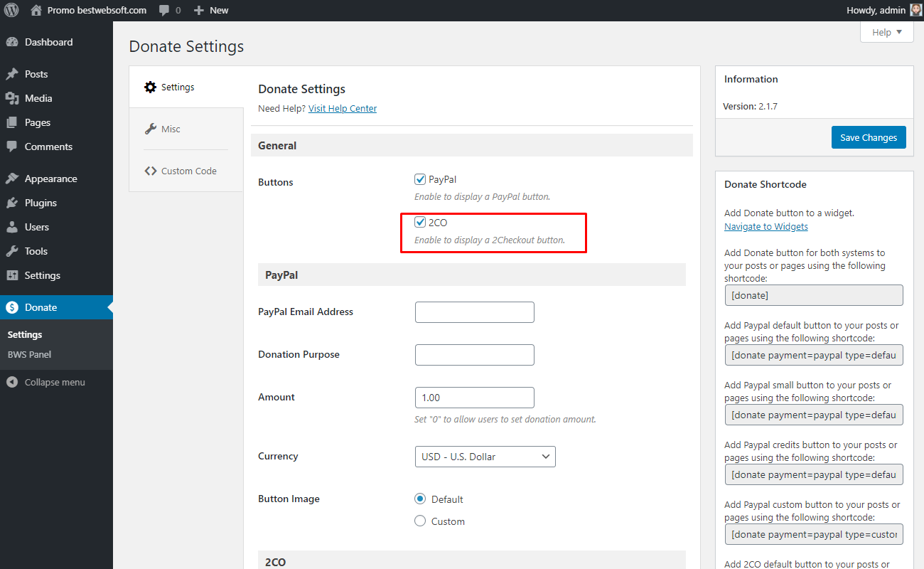Open the Media menu item

[56, 98]
